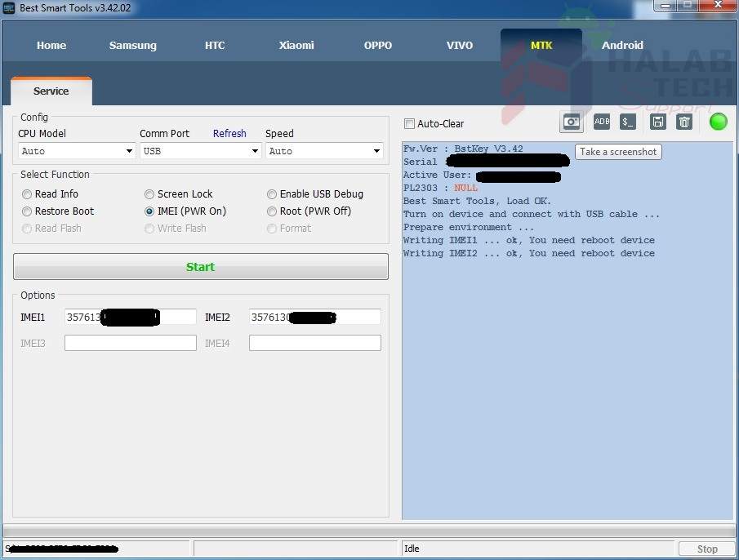Take a screenshot with the camera icon
The height and width of the screenshot is (560, 739).
572,122
